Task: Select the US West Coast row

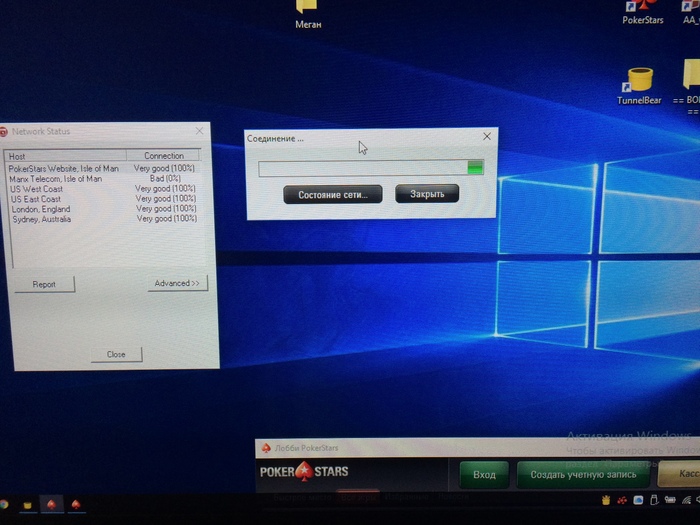Action: (x=102, y=189)
